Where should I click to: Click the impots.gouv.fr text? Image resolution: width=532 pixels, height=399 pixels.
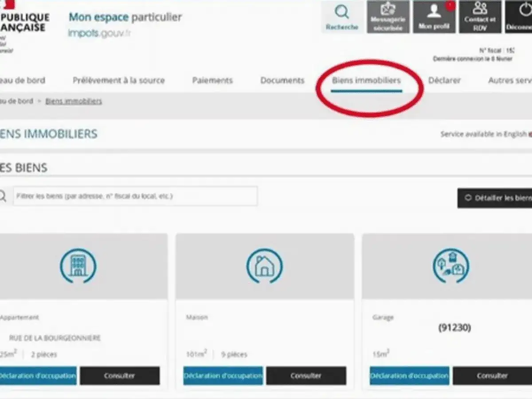(99, 33)
